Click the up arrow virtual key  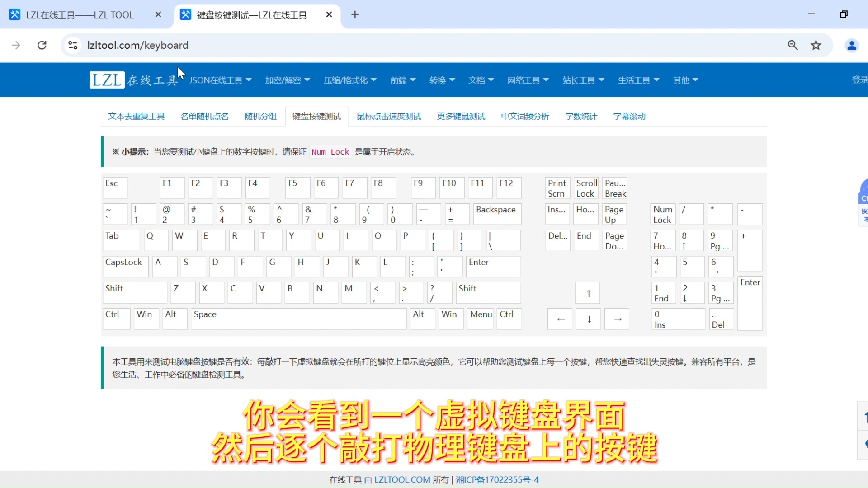(588, 293)
